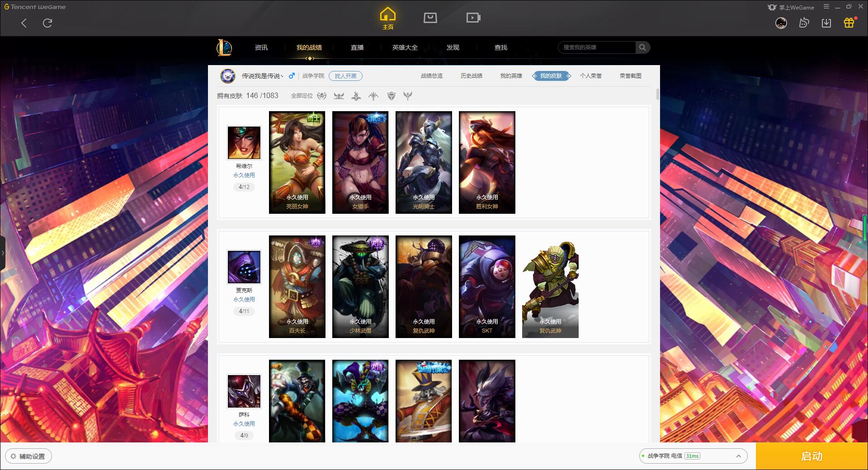The height and width of the screenshot is (470, 868).
Task: Switch to the 我的英雄 sub-tab
Action: (511, 76)
